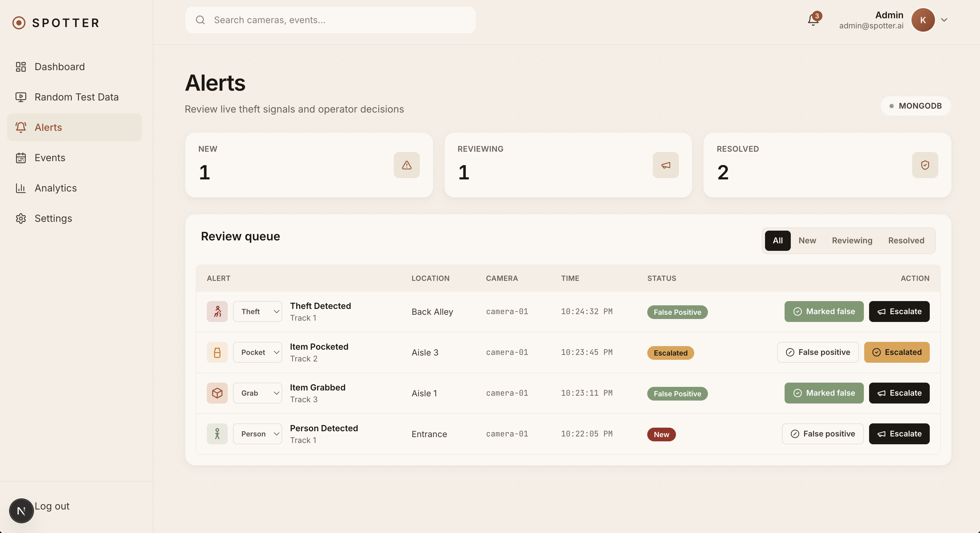
Task: Open the Theft alert type dropdown
Action: (x=257, y=312)
